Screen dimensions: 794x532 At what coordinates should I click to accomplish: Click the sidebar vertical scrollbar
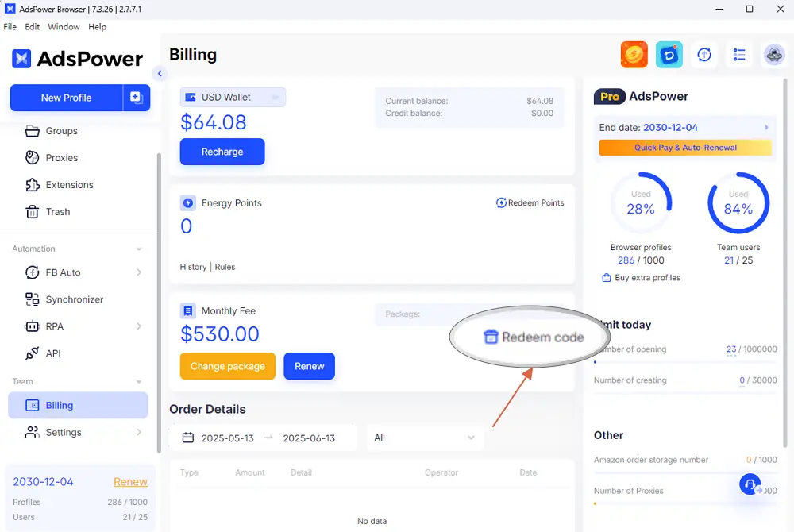click(159, 303)
